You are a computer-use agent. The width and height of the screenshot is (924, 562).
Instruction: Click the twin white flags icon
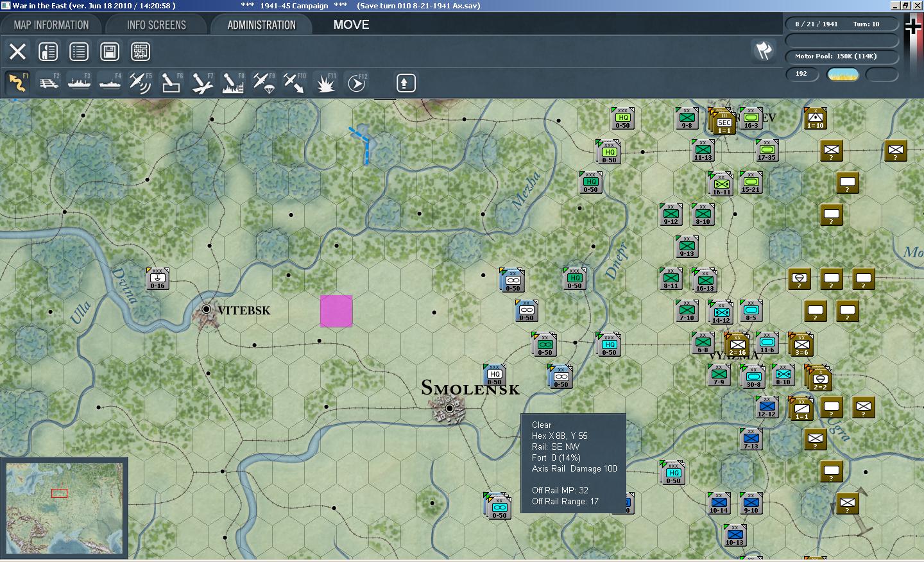(x=764, y=51)
